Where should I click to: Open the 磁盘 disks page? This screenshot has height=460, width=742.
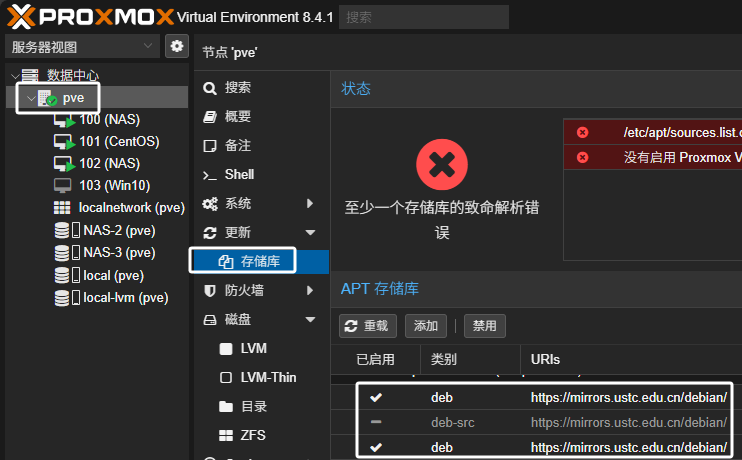coord(238,319)
